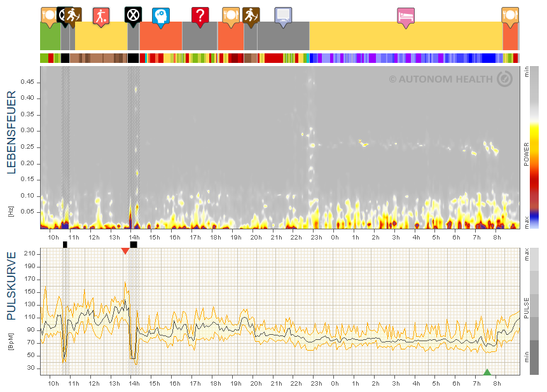Select the brown walking marker near 20h

[x=251, y=15]
